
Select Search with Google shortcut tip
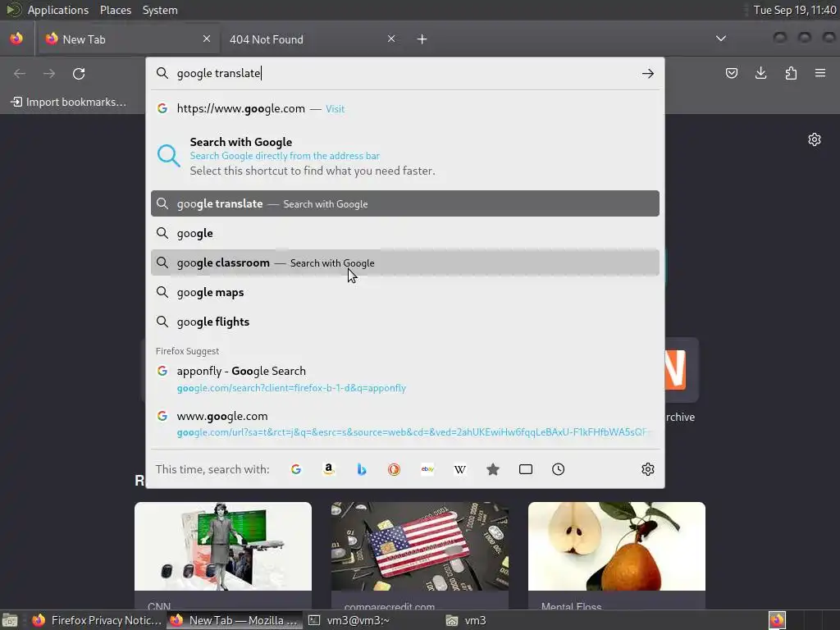(x=405, y=156)
